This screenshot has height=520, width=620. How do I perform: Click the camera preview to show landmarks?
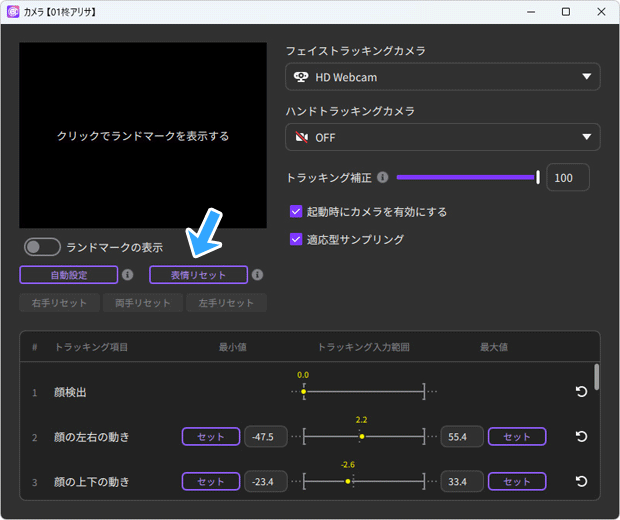(x=143, y=135)
